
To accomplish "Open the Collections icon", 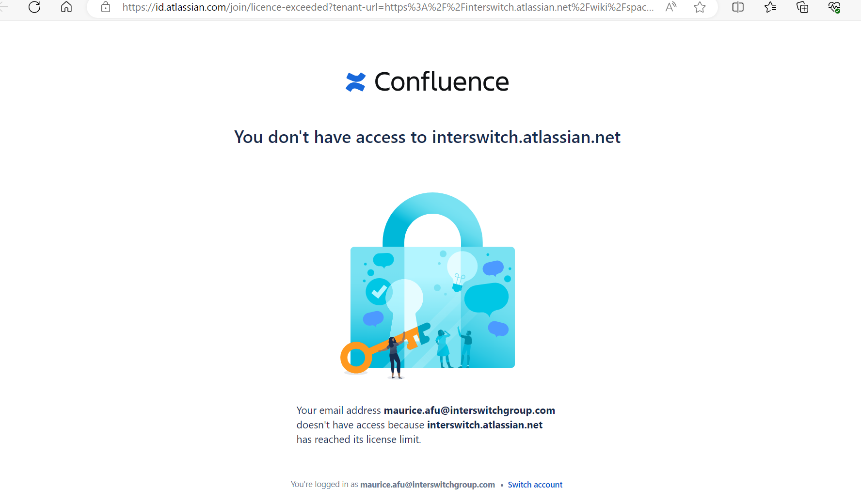I will click(x=802, y=7).
